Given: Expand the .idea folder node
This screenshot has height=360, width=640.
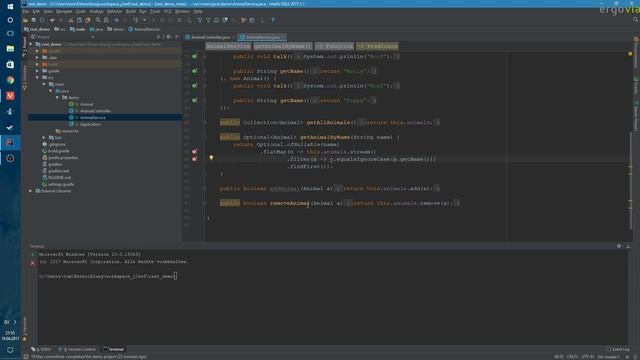Looking at the screenshot, I should [37, 58].
